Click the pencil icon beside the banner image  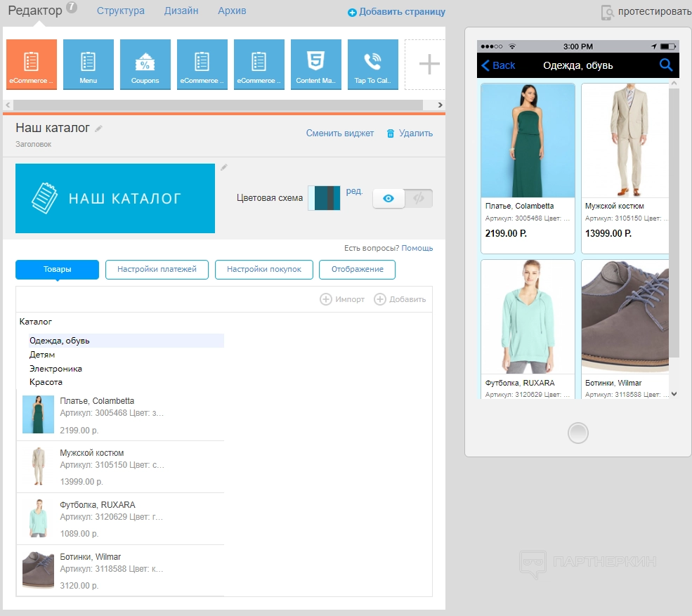(224, 167)
